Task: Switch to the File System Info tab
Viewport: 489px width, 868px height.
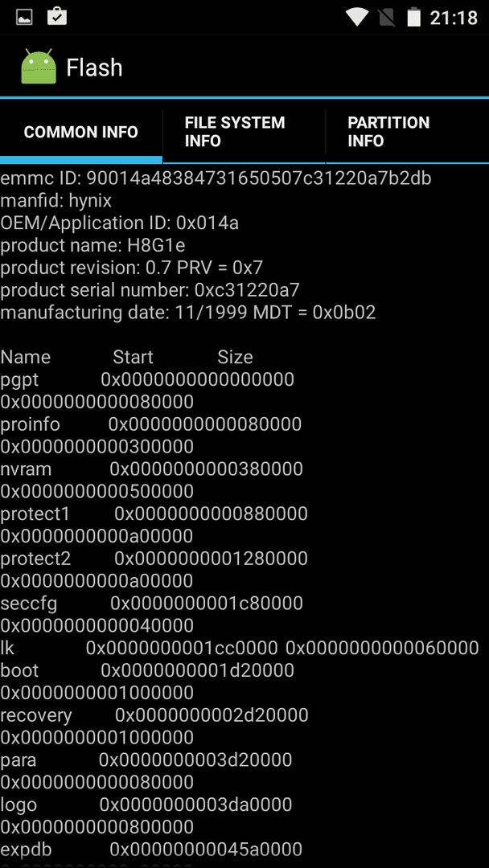Action: tap(244, 132)
